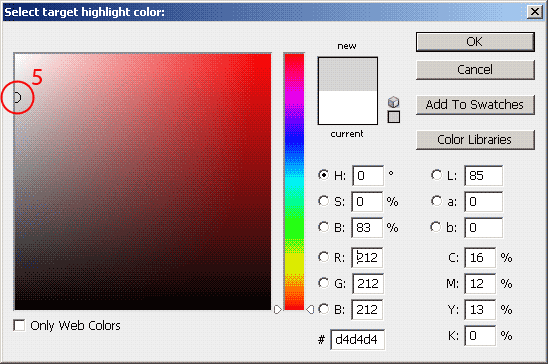Click inside the large red color field
This screenshot has height=364, width=548.
pos(143,182)
